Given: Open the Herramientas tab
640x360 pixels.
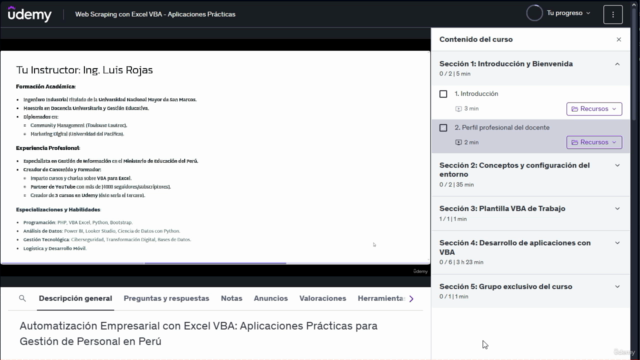Looking at the screenshot, I should click(380, 299).
